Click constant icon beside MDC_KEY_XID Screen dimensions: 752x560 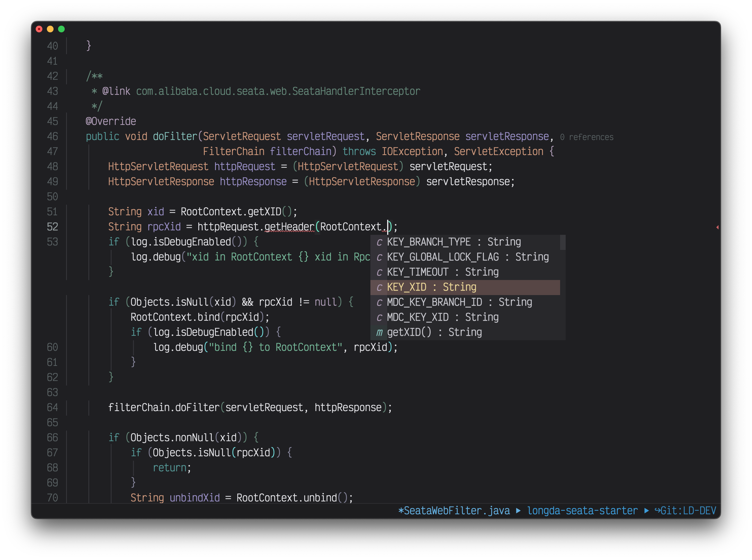[x=379, y=318]
